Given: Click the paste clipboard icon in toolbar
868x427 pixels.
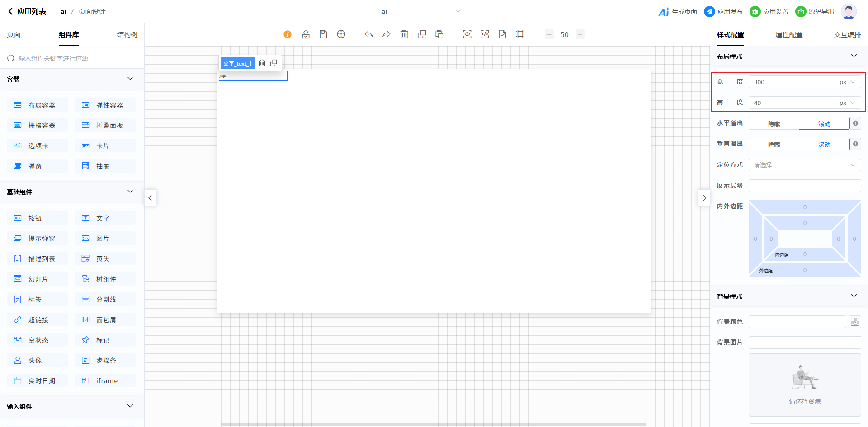Looking at the screenshot, I should click(x=439, y=34).
